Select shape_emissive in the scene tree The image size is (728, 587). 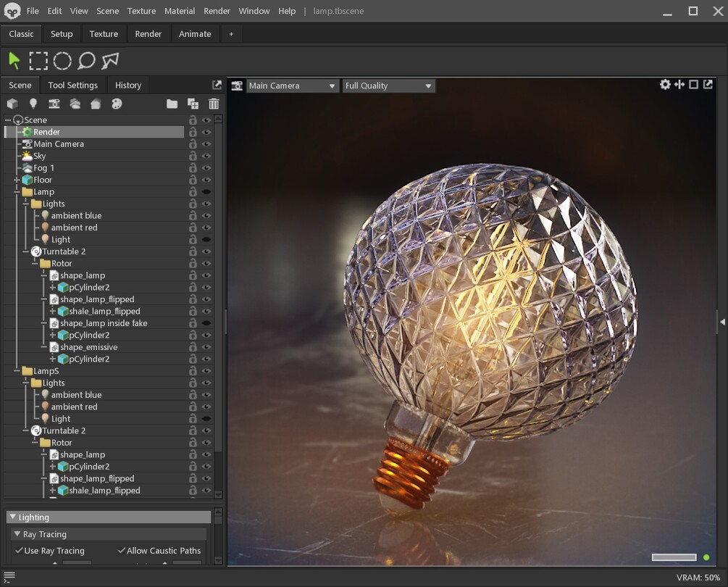[x=88, y=347]
